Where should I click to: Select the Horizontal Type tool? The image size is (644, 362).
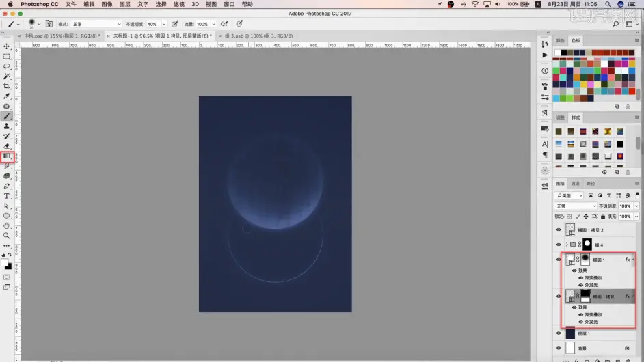click(7, 196)
